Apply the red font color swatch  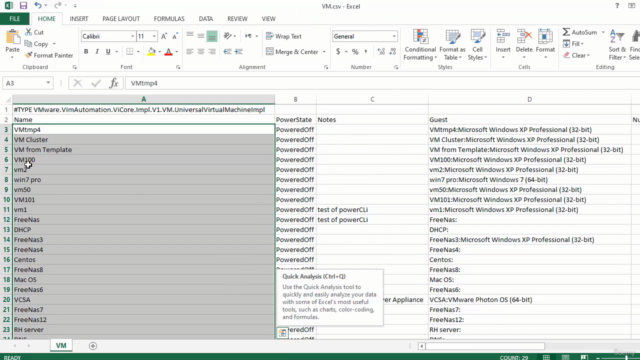tap(168, 52)
